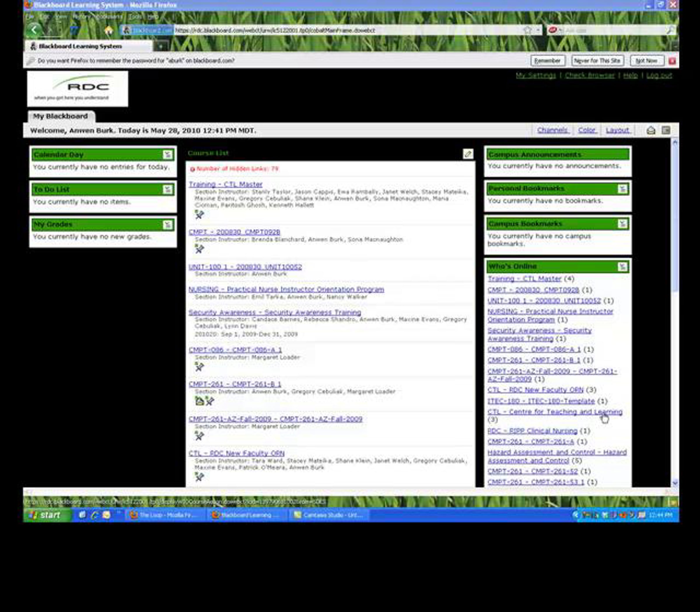Open RDC - RIPP Clinical Nursing link

533,431
